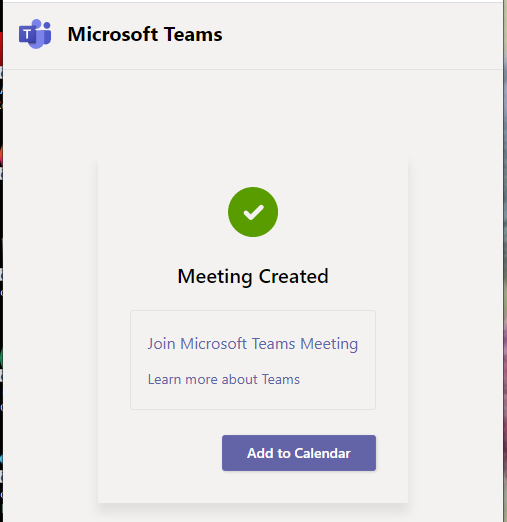Click the word Learn in Teams help link
Viewport: 507px width, 522px height.
pos(164,379)
